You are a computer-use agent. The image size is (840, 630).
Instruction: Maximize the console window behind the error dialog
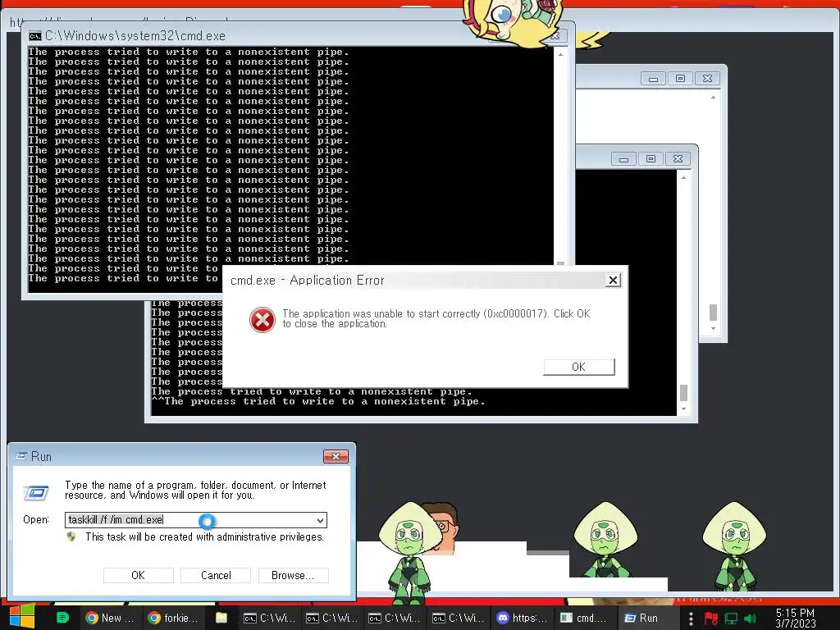(x=651, y=159)
